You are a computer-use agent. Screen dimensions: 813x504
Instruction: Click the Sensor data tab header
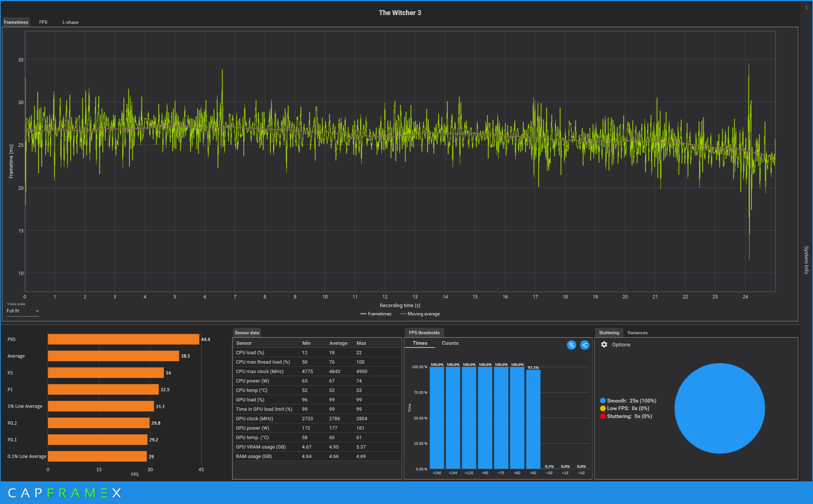247,333
